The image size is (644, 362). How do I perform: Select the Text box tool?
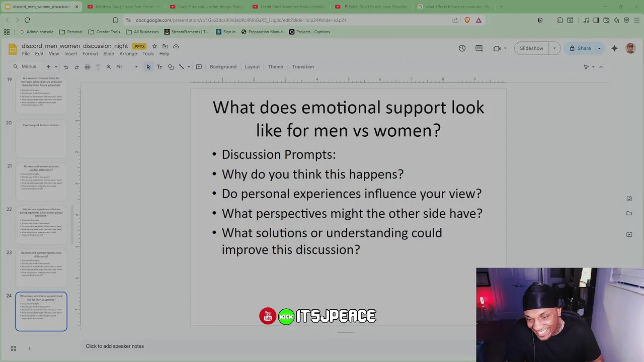[159, 67]
